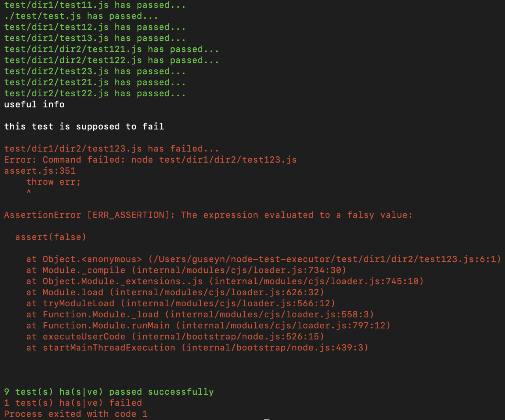505x420 pixels.
Task: Click the assert(false) expression
Action: pyautogui.click(x=51, y=237)
